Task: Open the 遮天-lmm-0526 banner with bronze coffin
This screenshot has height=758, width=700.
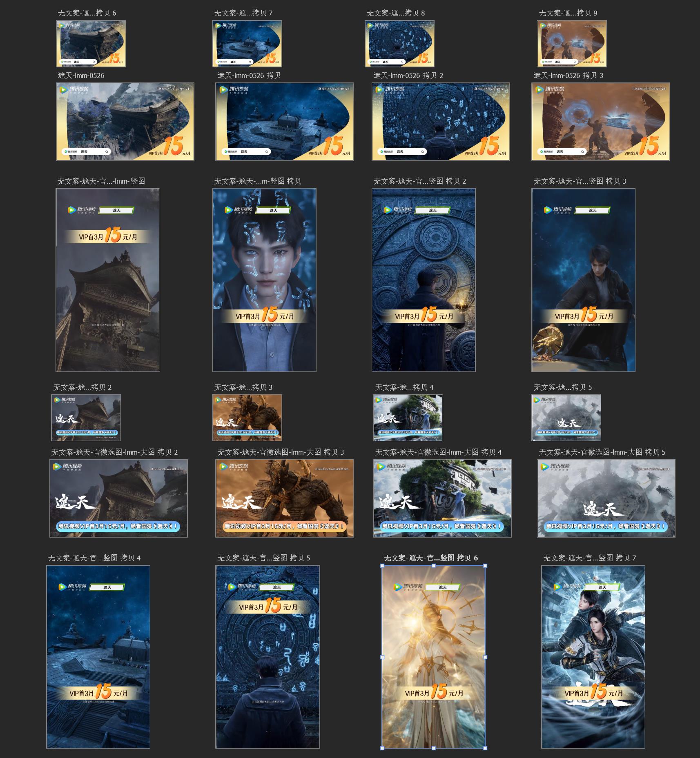Action: (125, 122)
